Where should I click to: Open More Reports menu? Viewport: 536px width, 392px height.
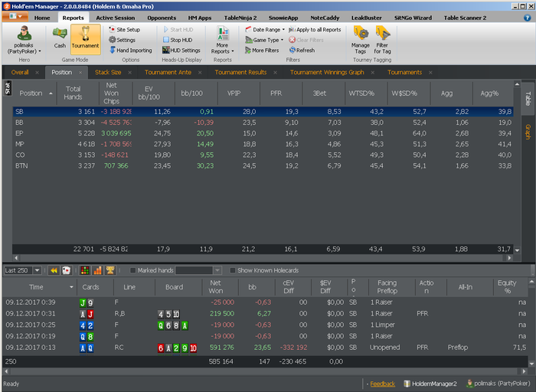223,40
